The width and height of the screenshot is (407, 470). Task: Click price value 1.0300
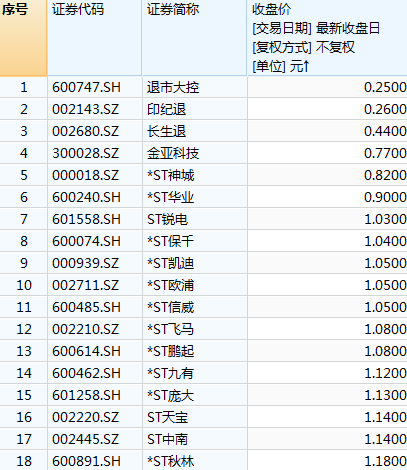pyautogui.click(x=385, y=219)
